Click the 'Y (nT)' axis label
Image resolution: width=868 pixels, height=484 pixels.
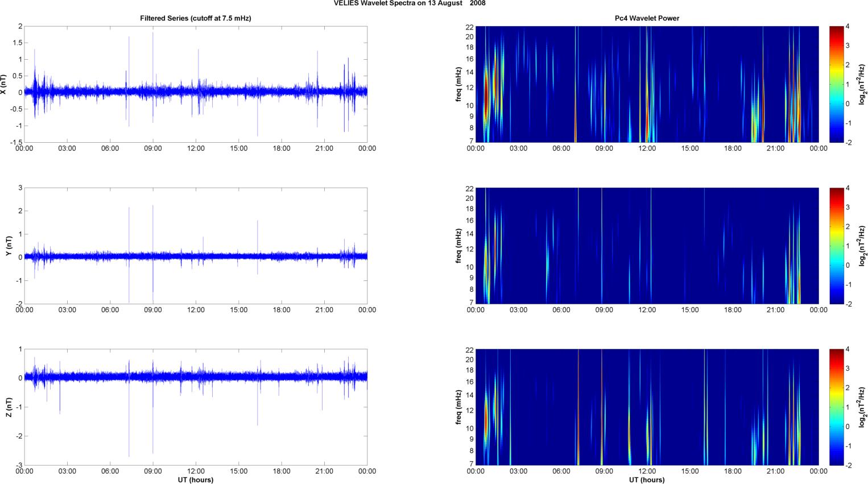[9, 246]
